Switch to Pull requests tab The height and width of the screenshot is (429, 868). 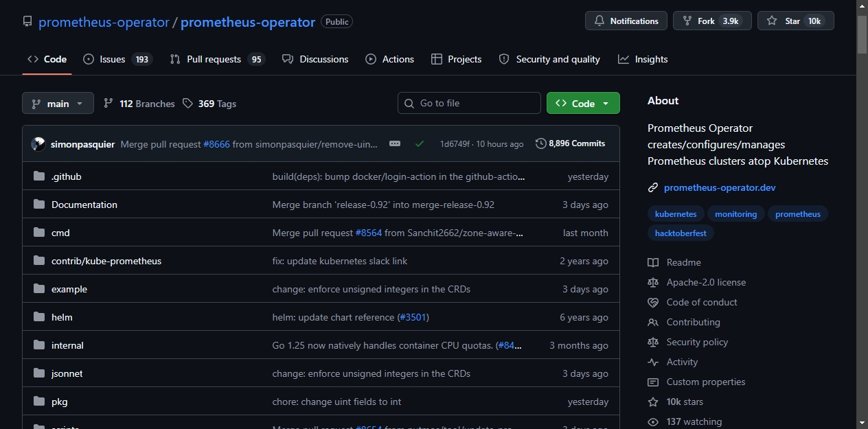[217, 59]
